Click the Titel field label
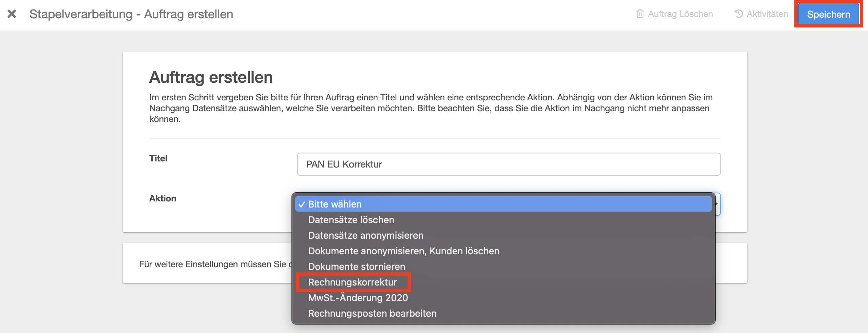The width and height of the screenshot is (868, 333). [158, 158]
